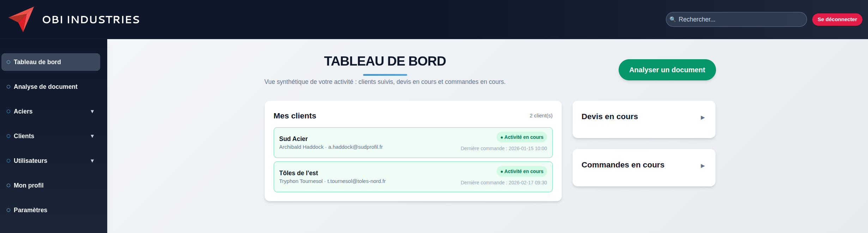
Task: Expand the Commandes en cours panel
Action: 702,166
